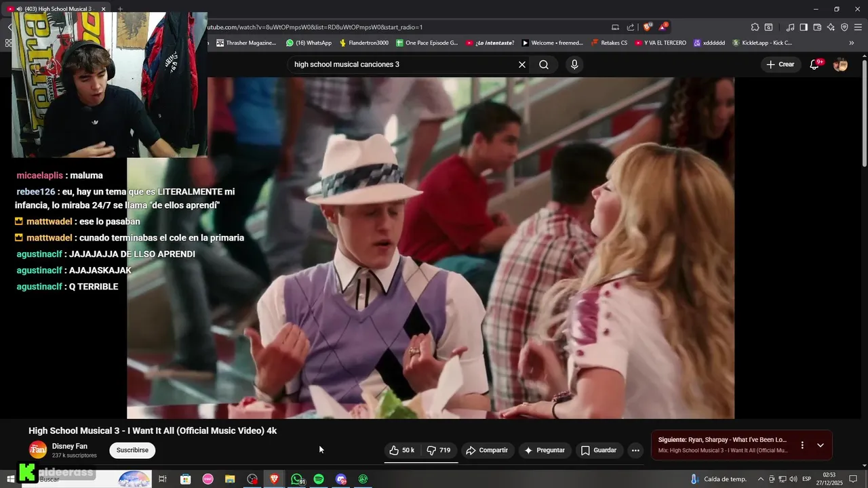Image resolution: width=868 pixels, height=488 pixels.
Task: Open the (16) WhatsApp bookmark
Action: (309, 43)
